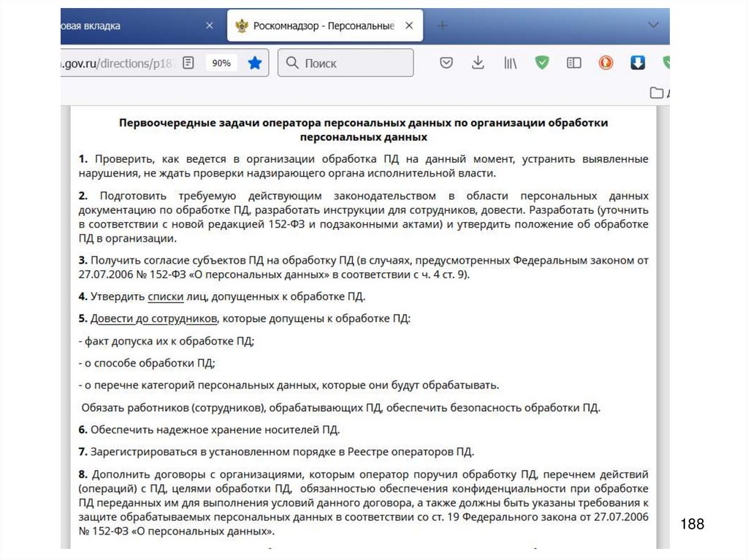Click the heading Первоочередные задачи оператора
748x560 pixels.
coord(364,130)
